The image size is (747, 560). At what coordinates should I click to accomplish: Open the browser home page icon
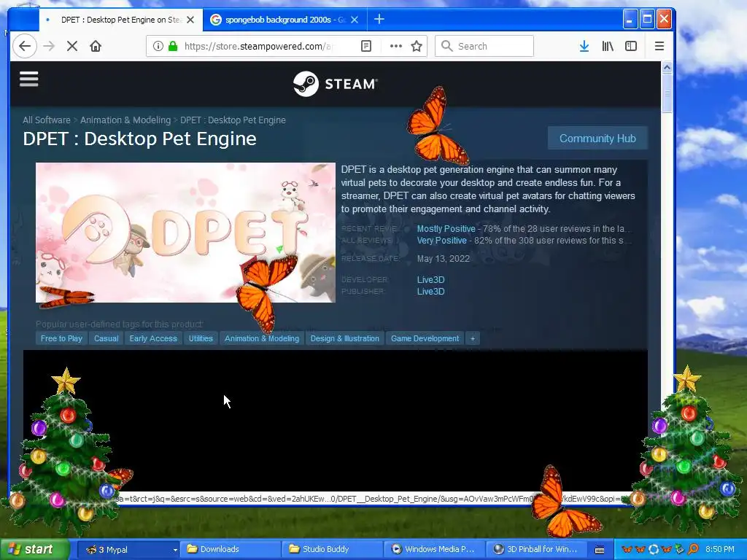pyautogui.click(x=96, y=46)
